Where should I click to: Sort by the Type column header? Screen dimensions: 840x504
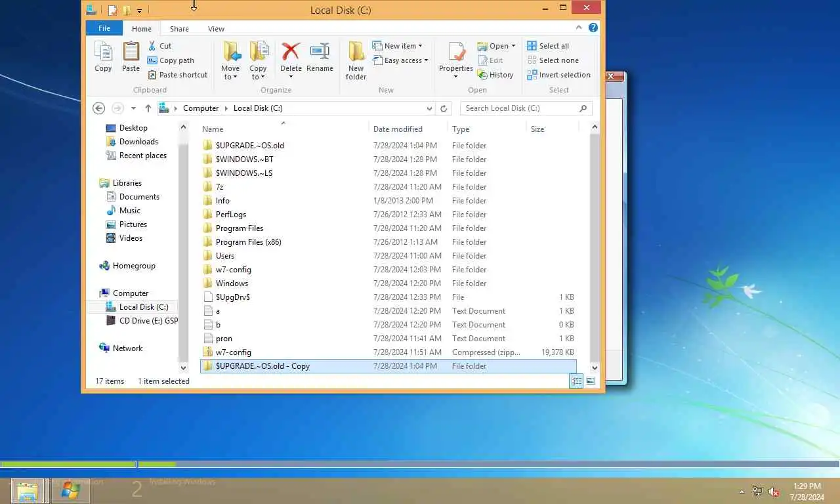[x=487, y=129]
